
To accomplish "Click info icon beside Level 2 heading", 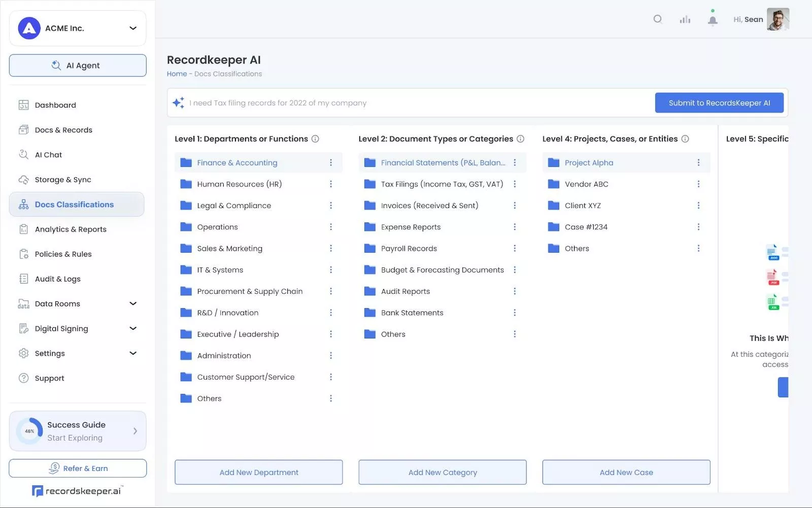I will [x=520, y=139].
